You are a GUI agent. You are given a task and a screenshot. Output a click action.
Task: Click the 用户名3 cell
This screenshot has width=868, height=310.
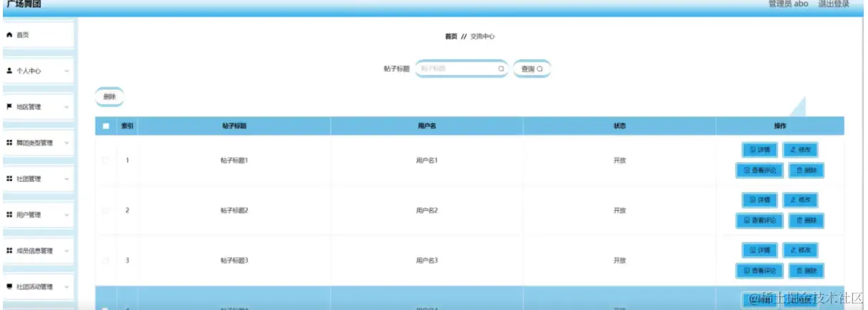coord(426,260)
